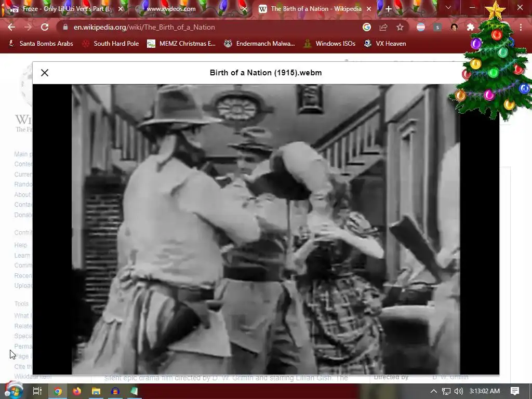Click the blue-yellow app icon on taskbar

point(115,391)
